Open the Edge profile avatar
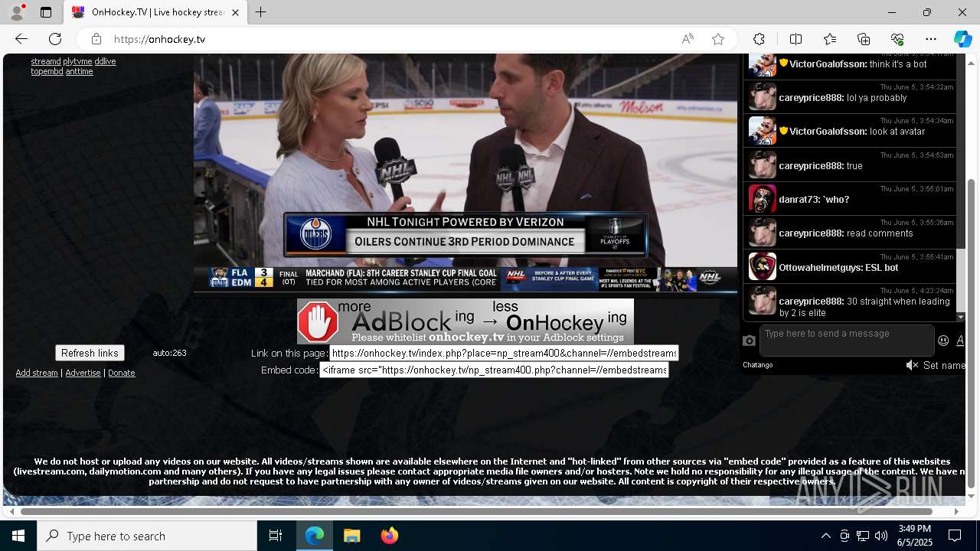This screenshot has width=980, height=551. click(17, 12)
